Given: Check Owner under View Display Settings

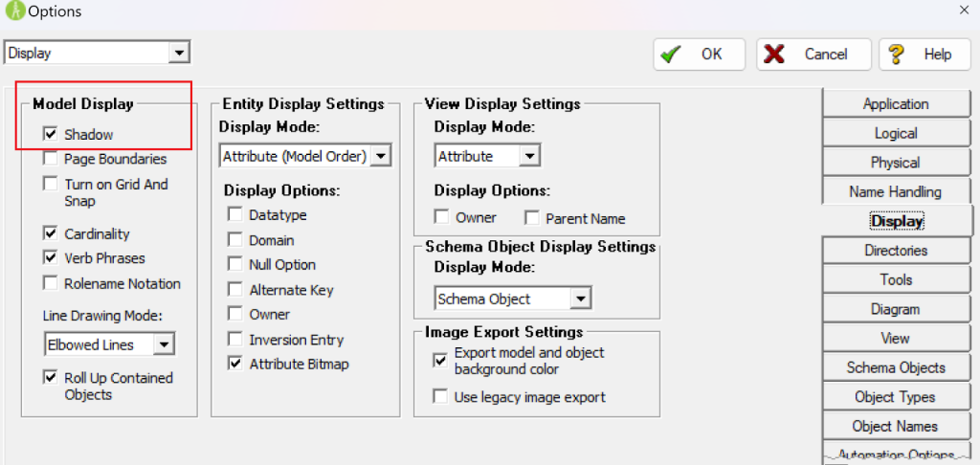Looking at the screenshot, I should (442, 217).
